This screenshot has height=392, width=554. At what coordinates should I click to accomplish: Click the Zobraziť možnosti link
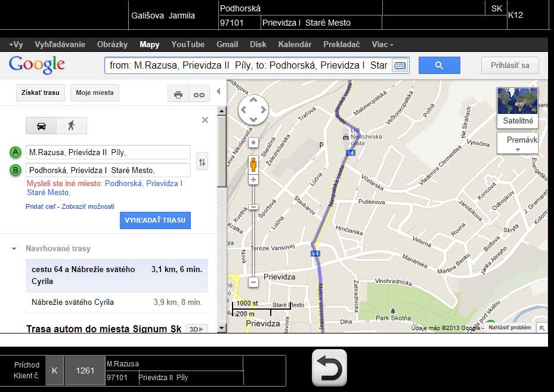pos(88,206)
